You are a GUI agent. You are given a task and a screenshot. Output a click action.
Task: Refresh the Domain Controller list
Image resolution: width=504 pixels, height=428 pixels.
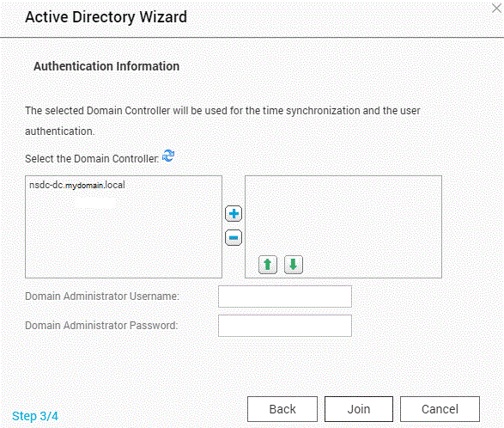pos(168,156)
